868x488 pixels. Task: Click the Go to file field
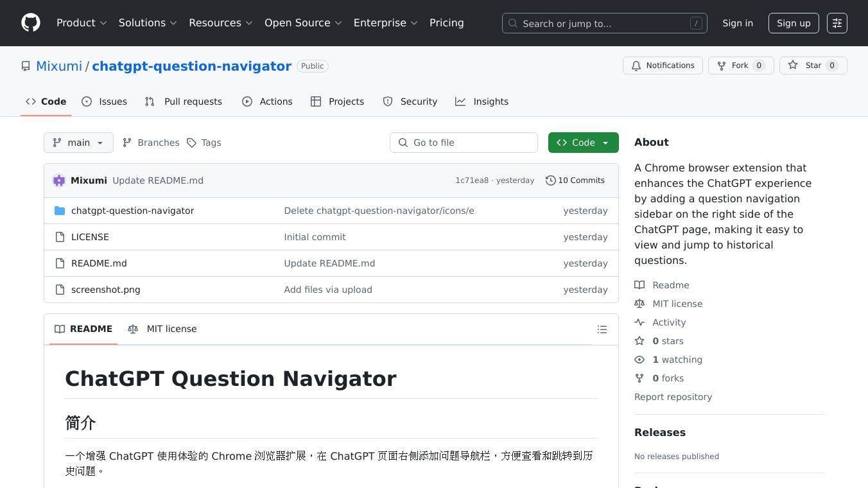tap(464, 143)
